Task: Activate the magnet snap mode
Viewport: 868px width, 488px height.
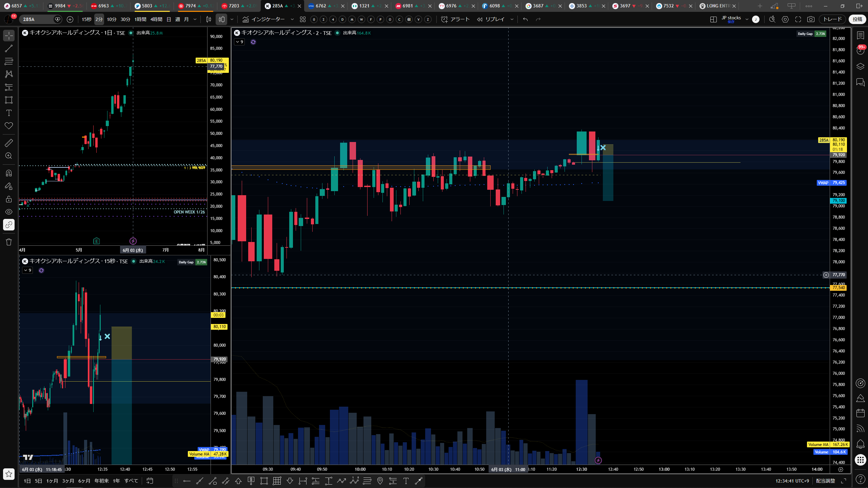Action: point(9,173)
